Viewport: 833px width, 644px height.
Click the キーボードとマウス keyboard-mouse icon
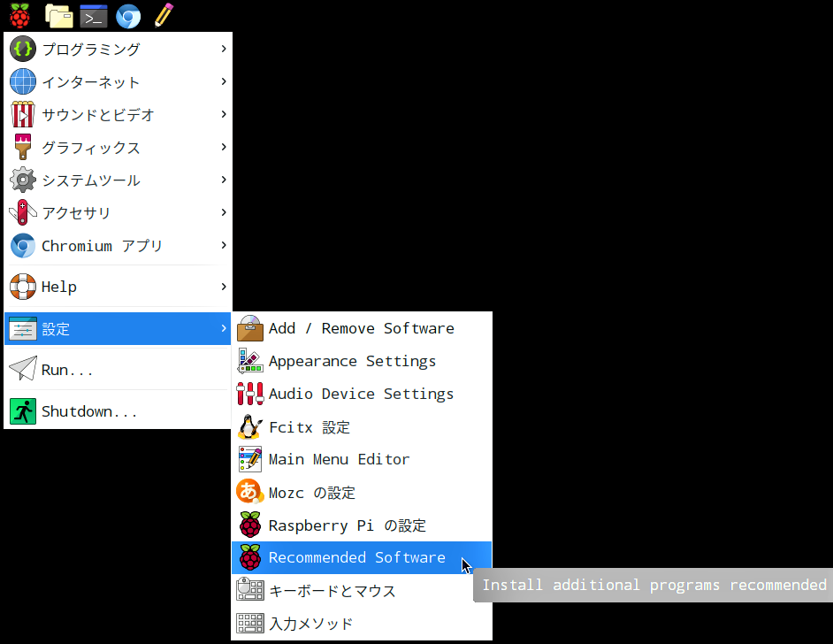pyautogui.click(x=250, y=590)
